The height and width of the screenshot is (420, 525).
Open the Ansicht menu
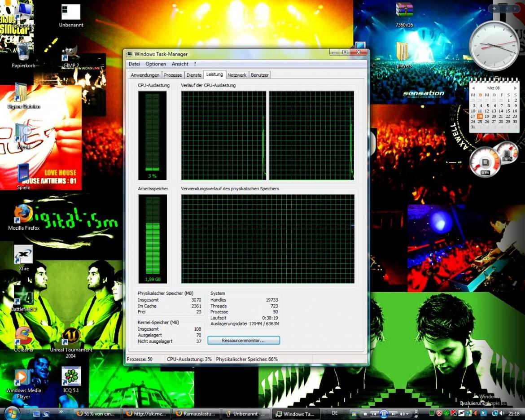180,64
